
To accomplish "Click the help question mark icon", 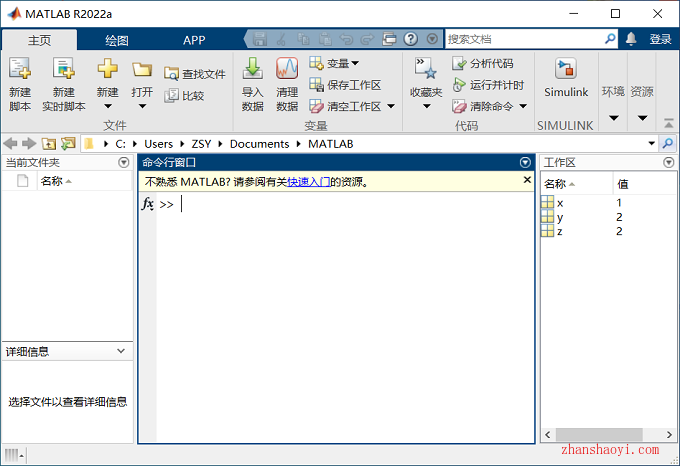I will click(x=410, y=39).
